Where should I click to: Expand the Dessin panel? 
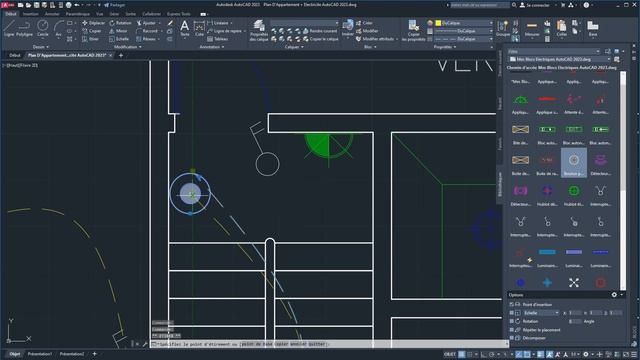coord(41,47)
